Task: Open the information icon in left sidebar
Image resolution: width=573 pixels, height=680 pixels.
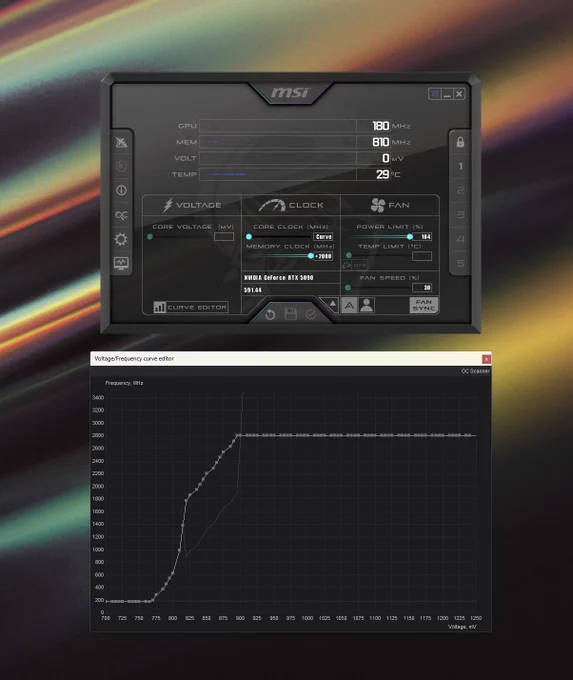Action: point(121,190)
